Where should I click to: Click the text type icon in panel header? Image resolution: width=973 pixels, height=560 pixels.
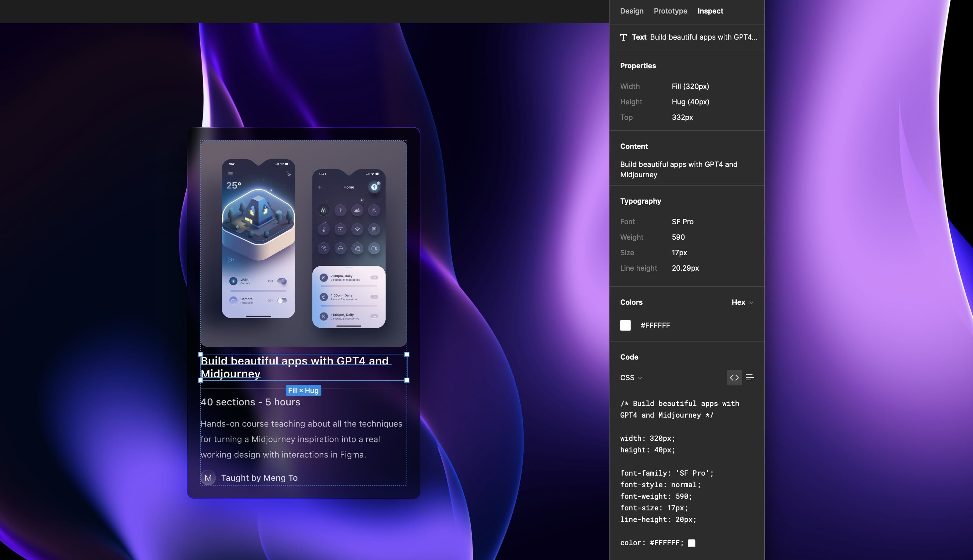[x=624, y=37]
